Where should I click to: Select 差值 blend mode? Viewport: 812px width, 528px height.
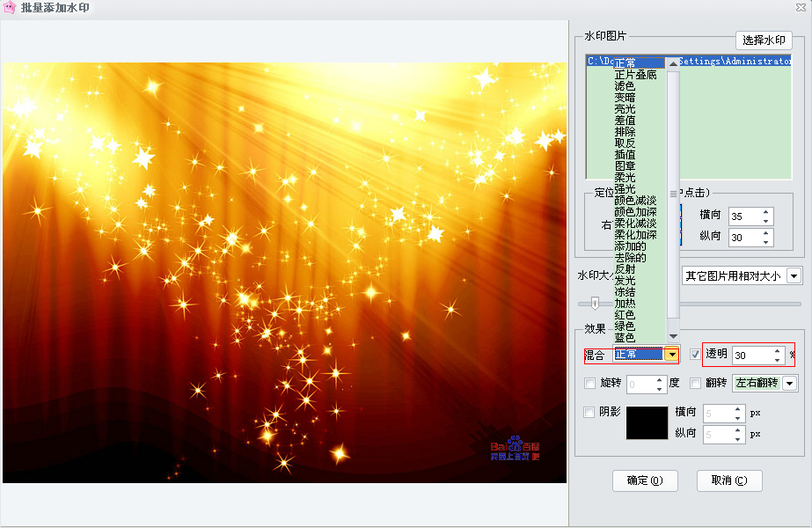[x=625, y=121]
